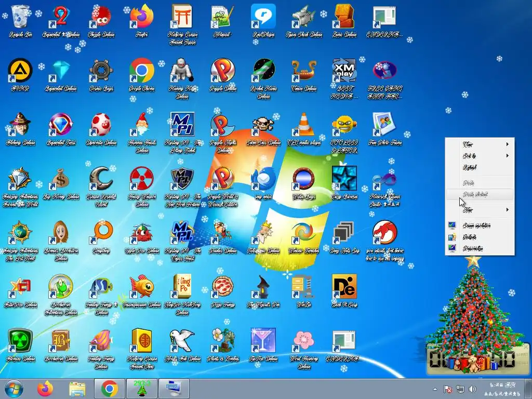
Task: Open the Action Center flag icon
Action: (x=448, y=389)
